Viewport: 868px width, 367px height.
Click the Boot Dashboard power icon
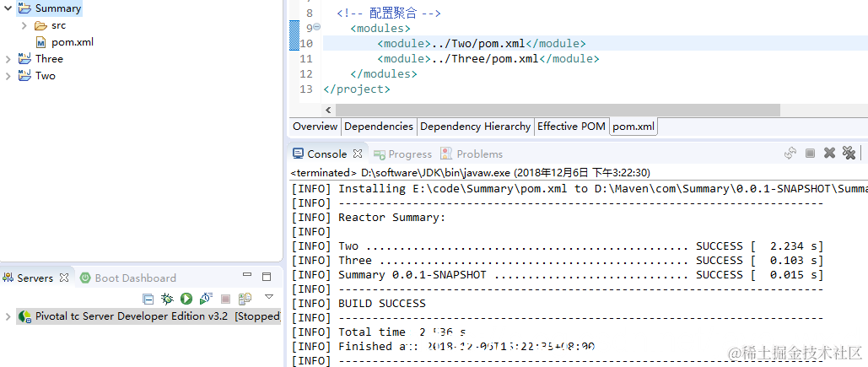[x=84, y=278]
